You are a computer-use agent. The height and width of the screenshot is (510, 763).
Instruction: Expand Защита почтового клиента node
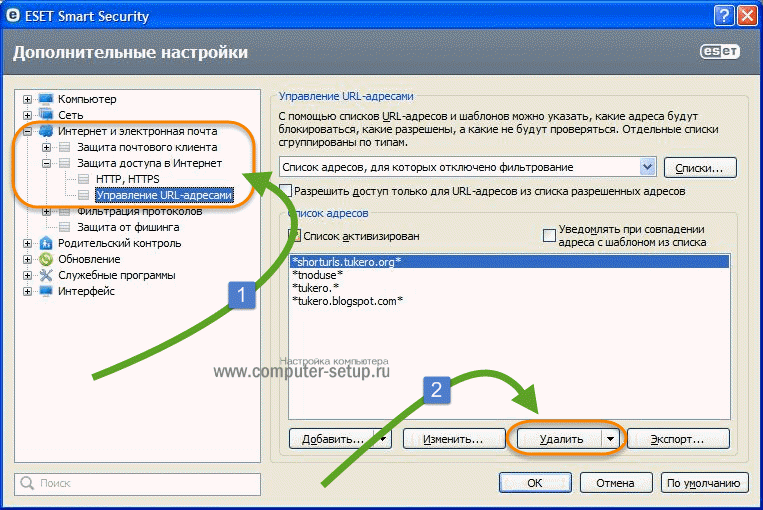click(46, 147)
